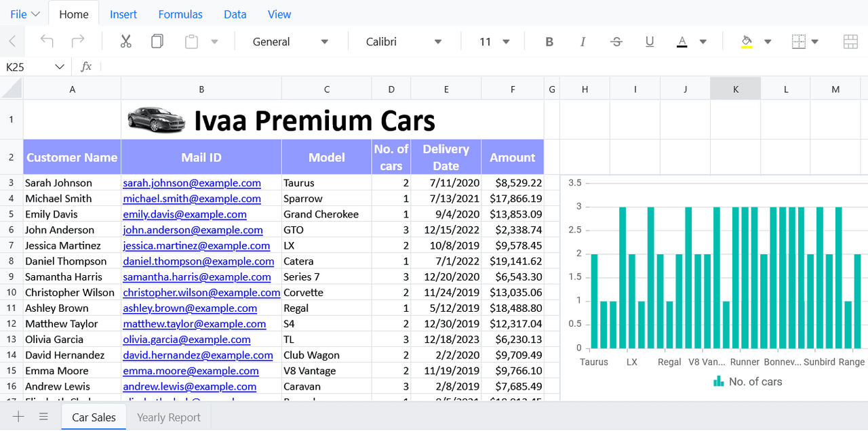Open sarah.johnson@example.com mail link
This screenshot has width=868, height=431.
pyautogui.click(x=192, y=183)
